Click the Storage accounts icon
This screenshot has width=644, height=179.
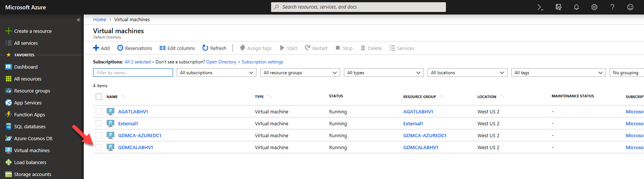8,174
